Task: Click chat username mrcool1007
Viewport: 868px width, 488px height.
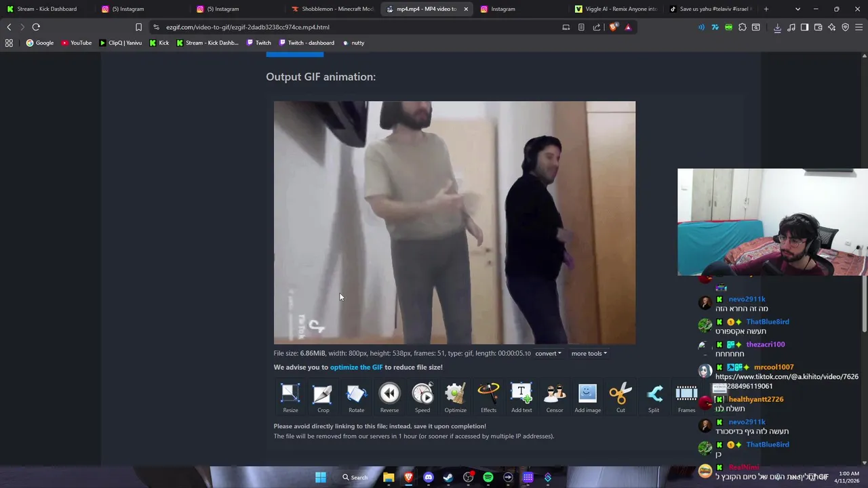Action: (773, 367)
